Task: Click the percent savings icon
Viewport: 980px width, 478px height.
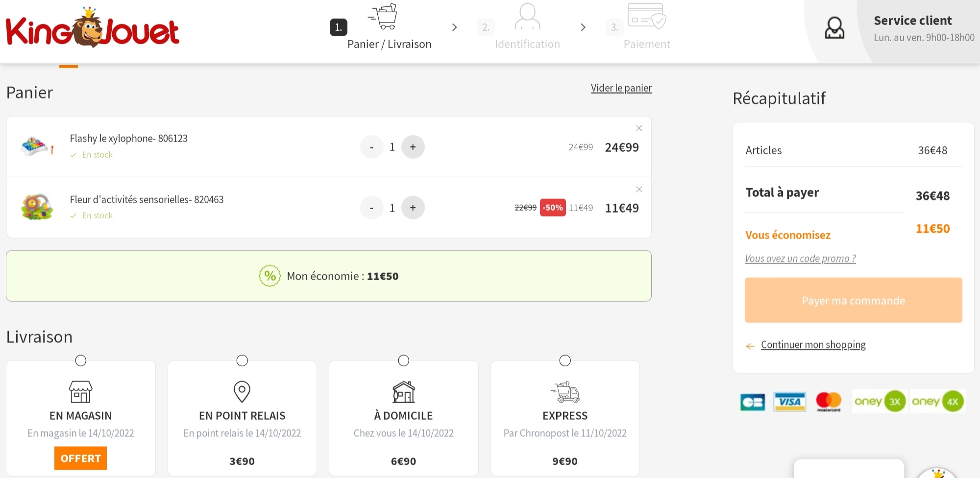Action: click(270, 276)
